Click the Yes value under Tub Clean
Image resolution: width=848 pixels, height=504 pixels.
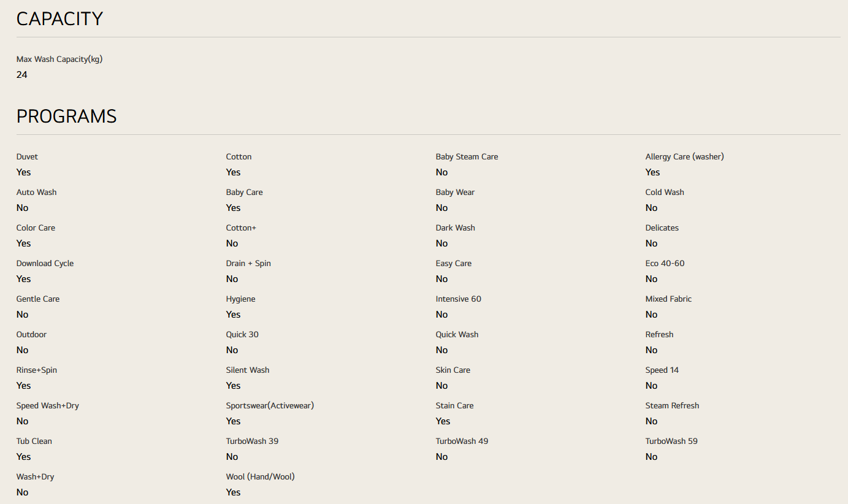[x=23, y=457]
